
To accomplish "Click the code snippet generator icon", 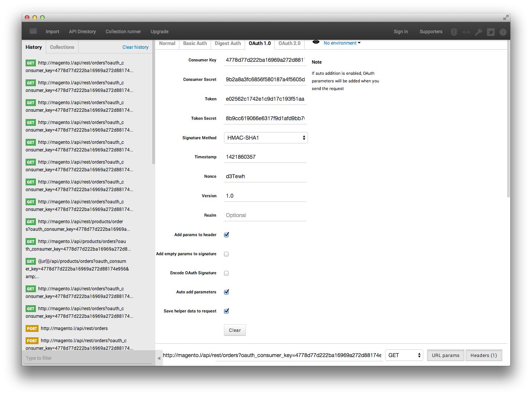I will [x=466, y=32].
